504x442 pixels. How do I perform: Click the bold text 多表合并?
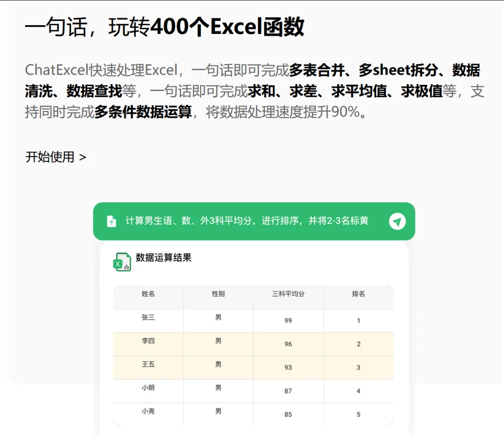click(317, 70)
